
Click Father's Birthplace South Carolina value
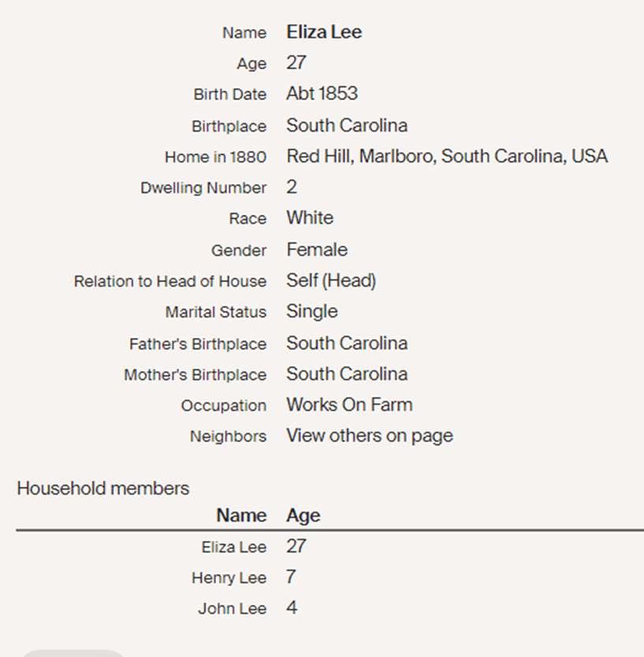[x=346, y=343]
